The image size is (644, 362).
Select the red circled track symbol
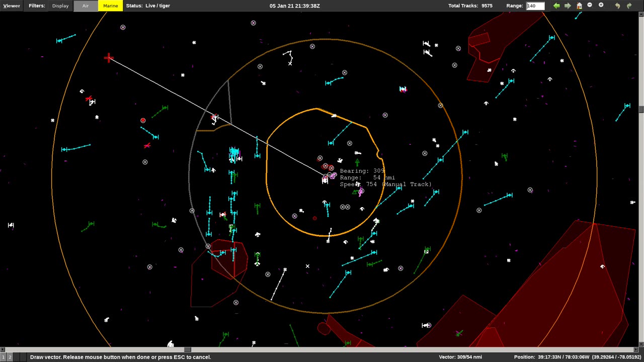pyautogui.click(x=143, y=121)
